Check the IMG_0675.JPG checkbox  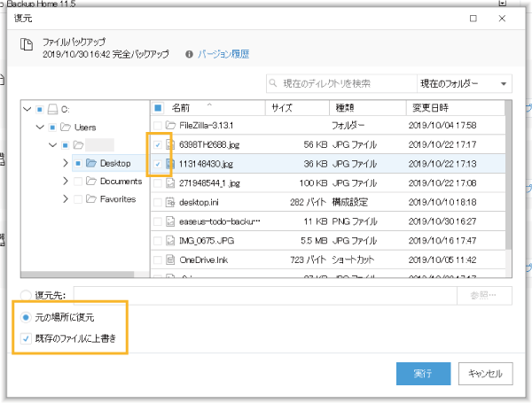point(158,241)
